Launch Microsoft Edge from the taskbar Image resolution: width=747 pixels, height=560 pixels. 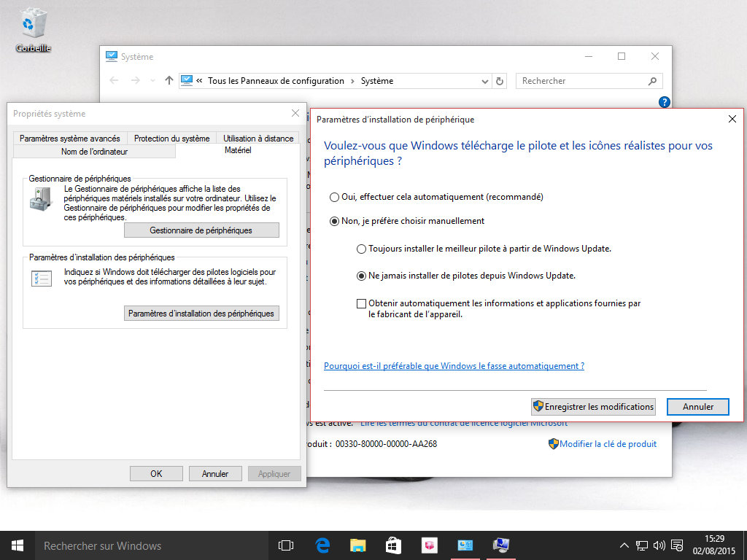tap(322, 545)
